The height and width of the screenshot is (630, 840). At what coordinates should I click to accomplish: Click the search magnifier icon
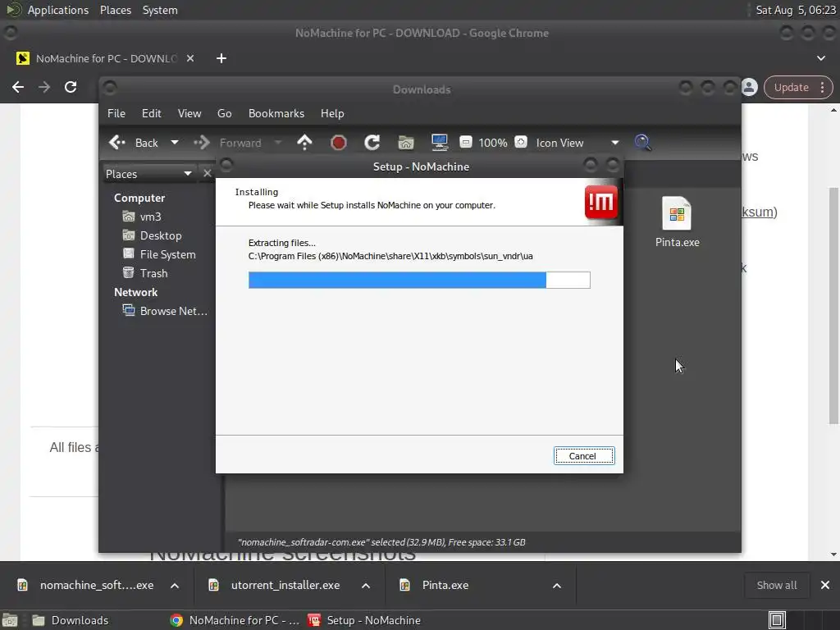[x=642, y=143]
